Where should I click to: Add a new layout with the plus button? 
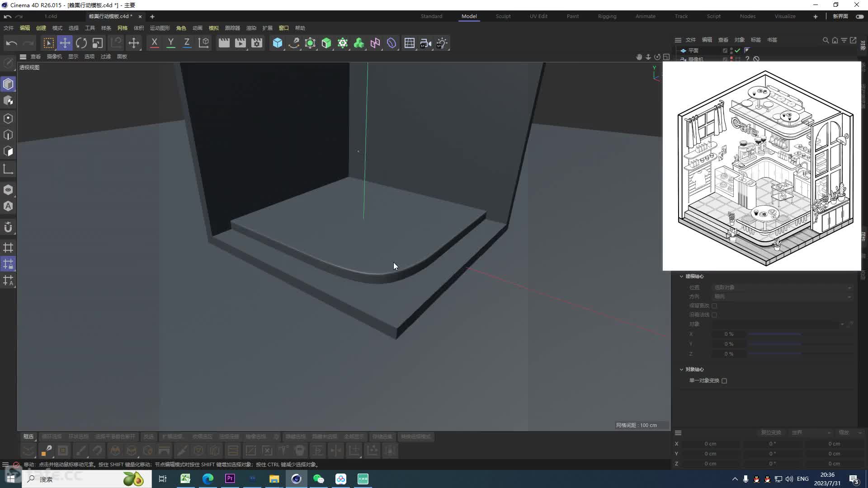pyautogui.click(x=816, y=17)
